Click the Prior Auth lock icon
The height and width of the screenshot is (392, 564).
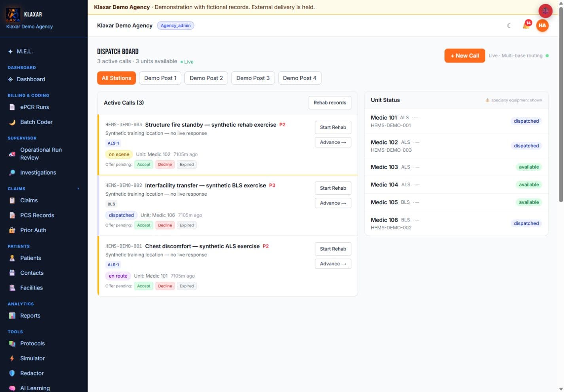pyautogui.click(x=12, y=230)
